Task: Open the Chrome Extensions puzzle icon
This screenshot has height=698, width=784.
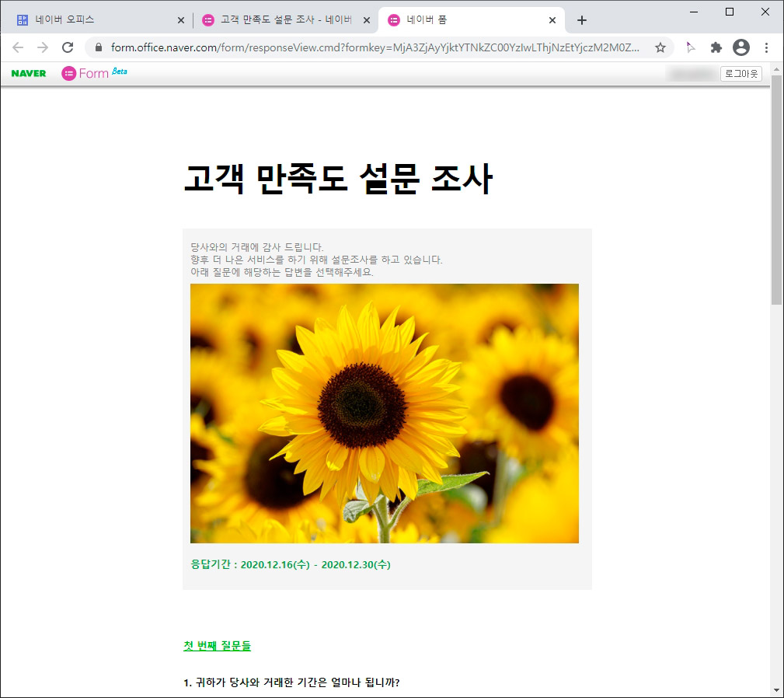Action: (715, 47)
